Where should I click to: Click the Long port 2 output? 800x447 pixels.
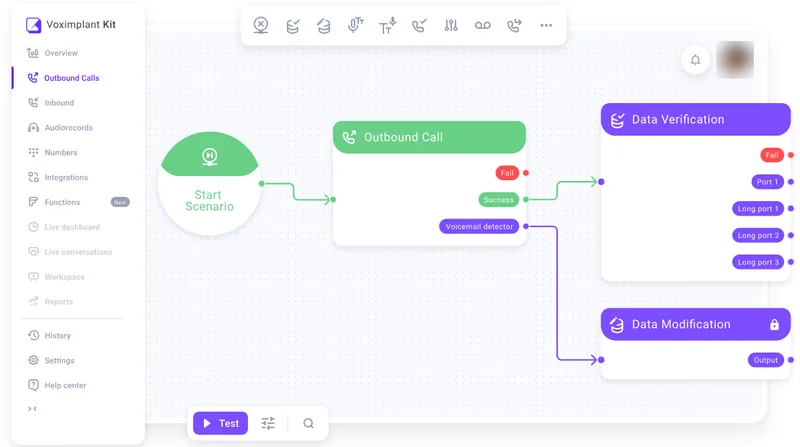tap(758, 235)
